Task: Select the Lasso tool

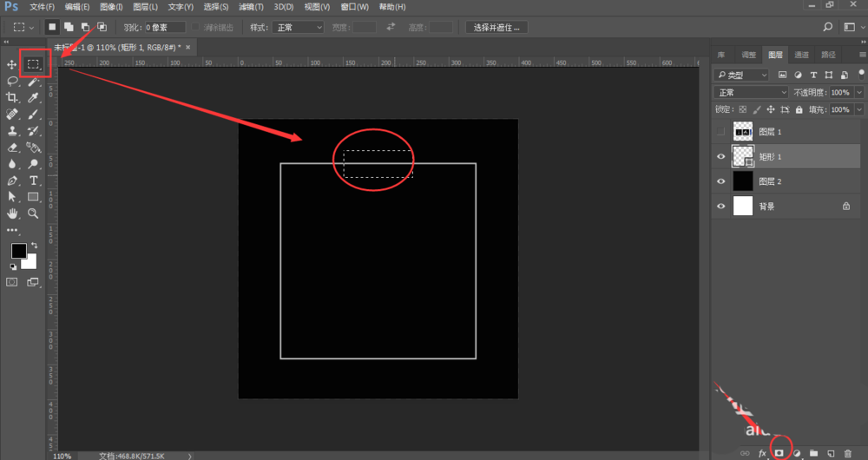Action: click(x=12, y=81)
